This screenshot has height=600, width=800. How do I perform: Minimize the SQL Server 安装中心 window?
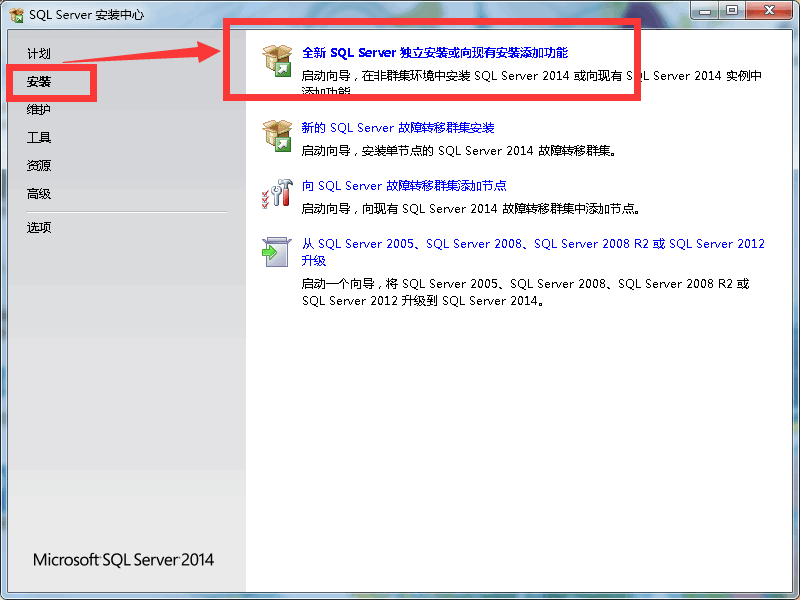coord(705,11)
